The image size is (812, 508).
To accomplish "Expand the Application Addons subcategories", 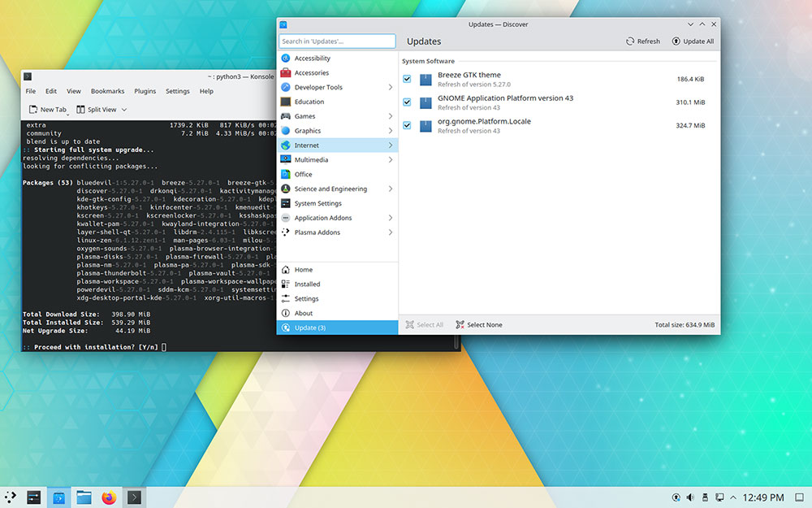I will click(x=391, y=218).
